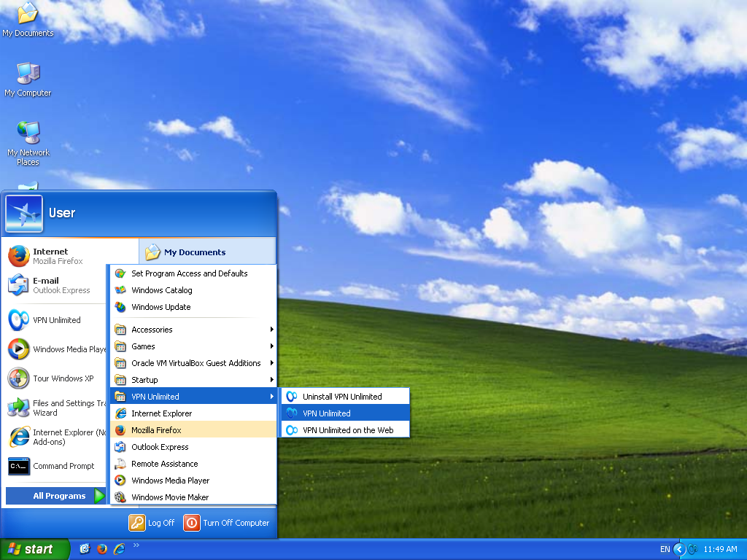Open My Documents in Start menu right pane
Image resolution: width=747 pixels, height=560 pixels.
(x=207, y=252)
